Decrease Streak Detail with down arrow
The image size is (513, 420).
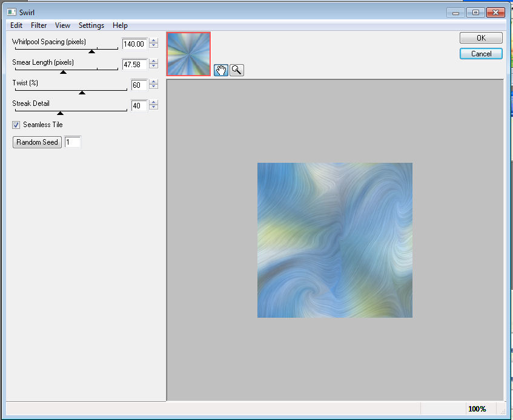[x=154, y=108]
